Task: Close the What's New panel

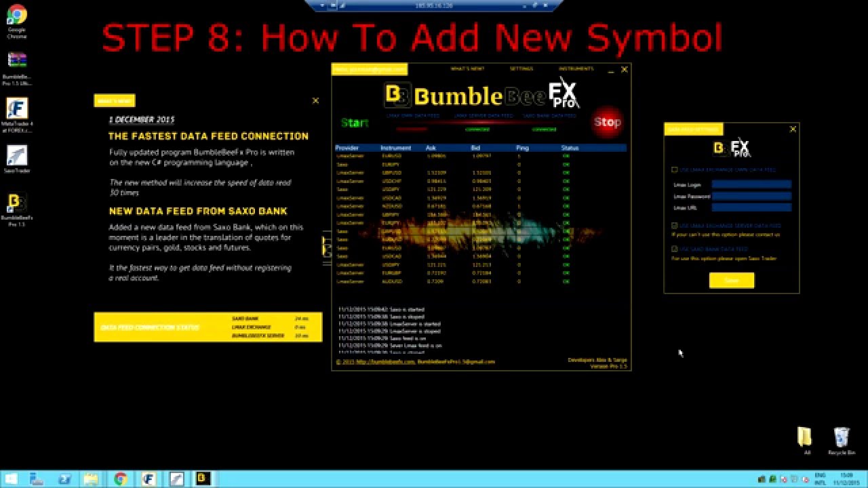Action: pyautogui.click(x=315, y=100)
